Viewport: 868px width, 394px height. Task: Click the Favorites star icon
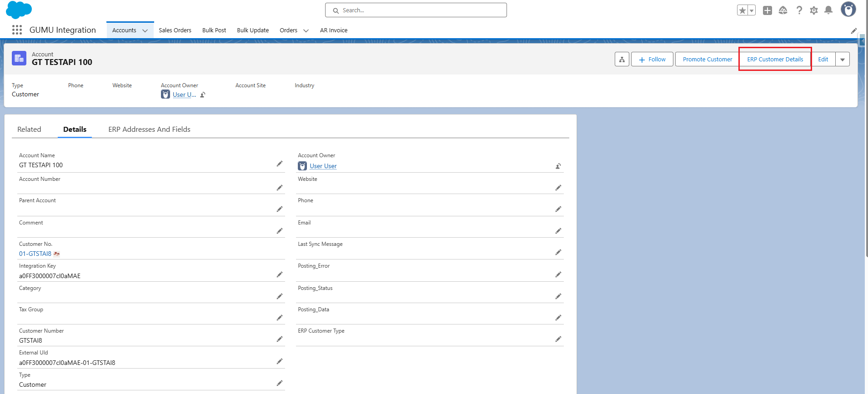pos(743,10)
